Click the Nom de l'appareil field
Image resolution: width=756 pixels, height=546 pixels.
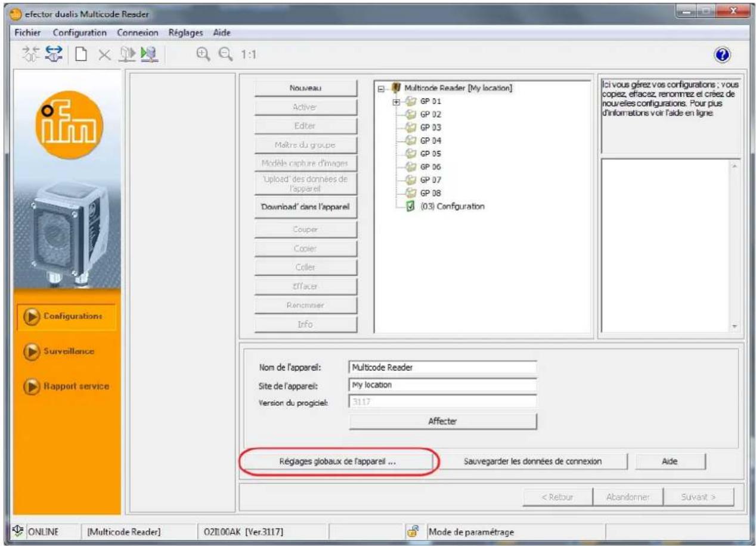442,368
